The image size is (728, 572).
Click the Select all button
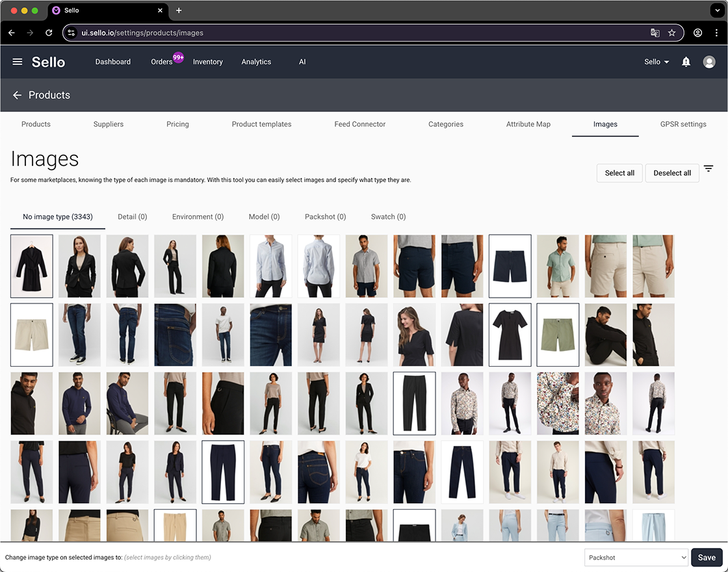click(x=619, y=173)
